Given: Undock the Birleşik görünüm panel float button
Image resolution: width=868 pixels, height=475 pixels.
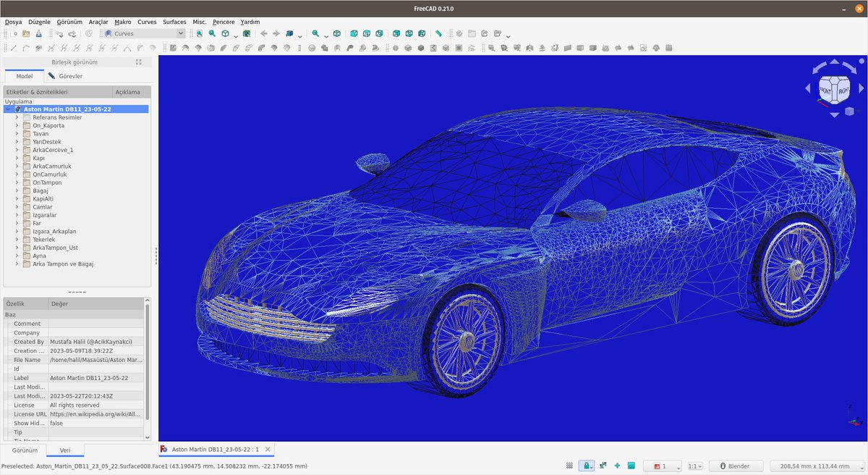Looking at the screenshot, I should tap(138, 62).
